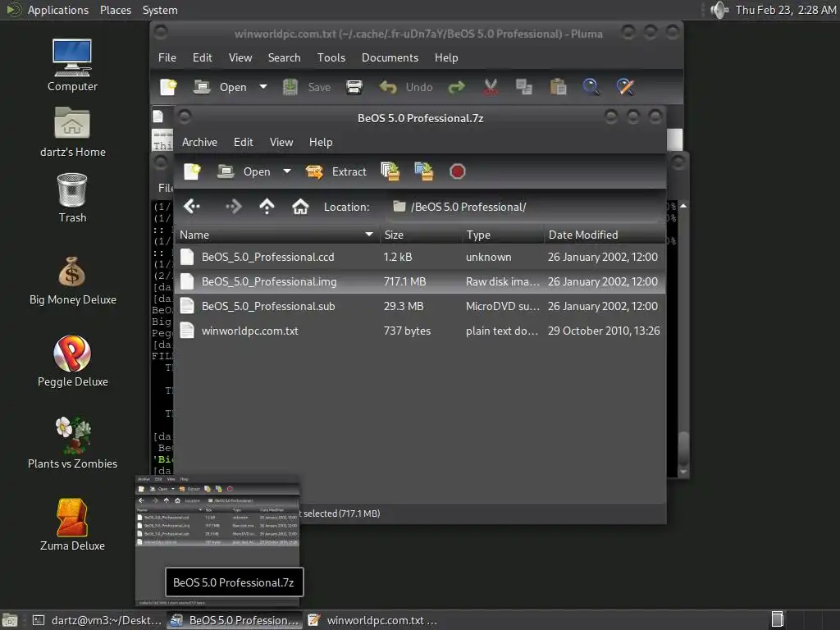This screenshot has height=630, width=840.
Task: Click the volume speaker icon in panel
Action: [x=719, y=10]
